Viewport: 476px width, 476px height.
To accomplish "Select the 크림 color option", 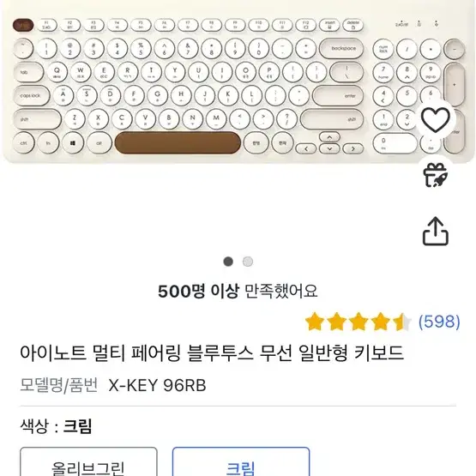I will 241,461.
